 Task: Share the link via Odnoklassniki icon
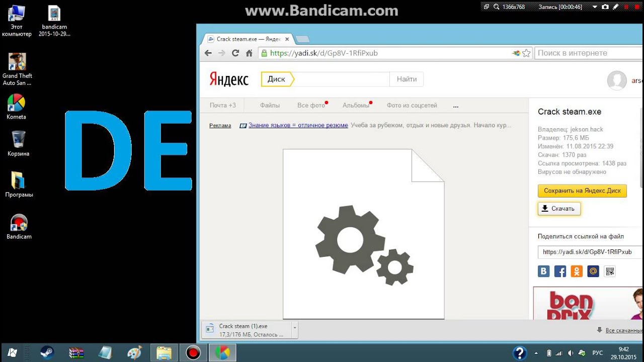tap(577, 271)
